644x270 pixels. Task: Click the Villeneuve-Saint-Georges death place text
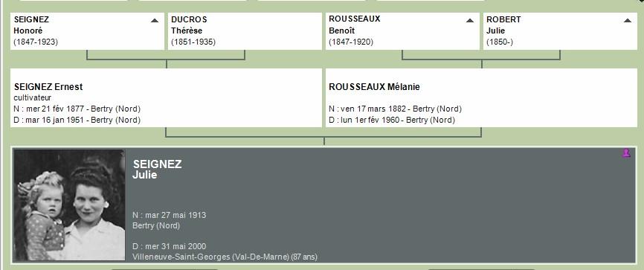coord(210,257)
